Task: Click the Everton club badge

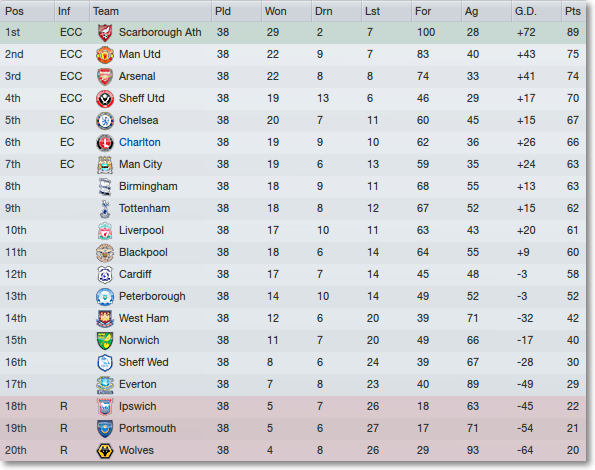Action: 105,385
